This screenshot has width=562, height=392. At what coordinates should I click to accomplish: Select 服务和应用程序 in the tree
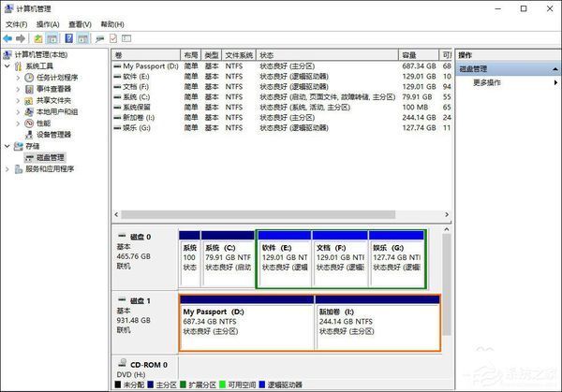(50, 169)
